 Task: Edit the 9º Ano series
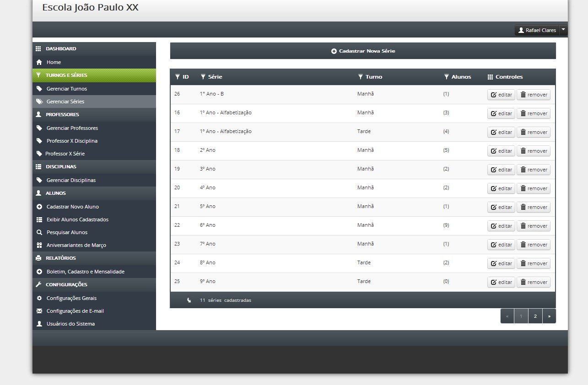coord(501,282)
